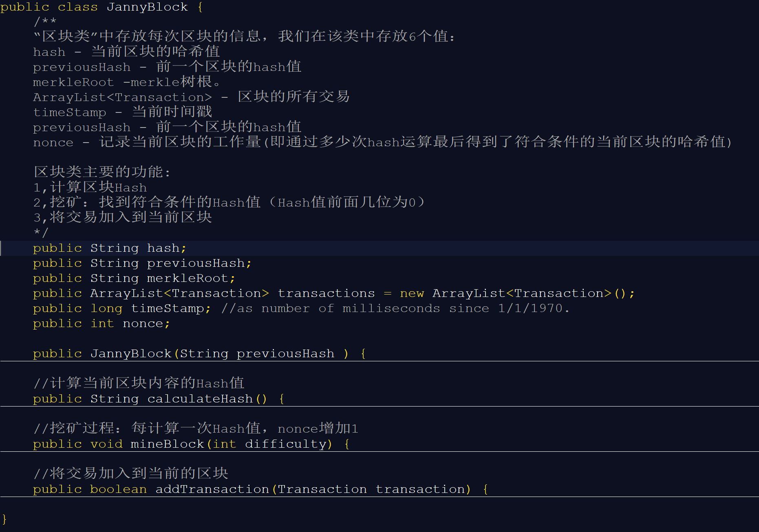759x532 pixels.
Task: Click the merkleRoot field declaration
Action: pyautogui.click(x=134, y=278)
